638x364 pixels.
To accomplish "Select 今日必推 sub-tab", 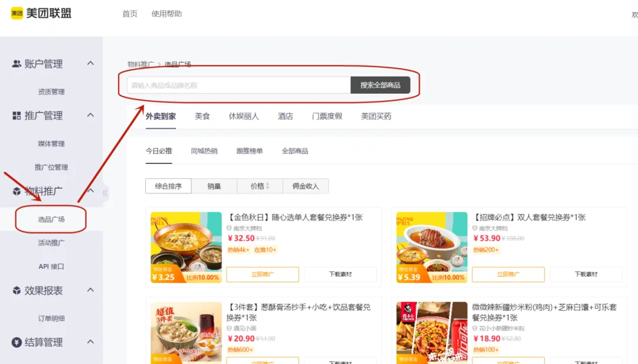I will click(x=159, y=151).
